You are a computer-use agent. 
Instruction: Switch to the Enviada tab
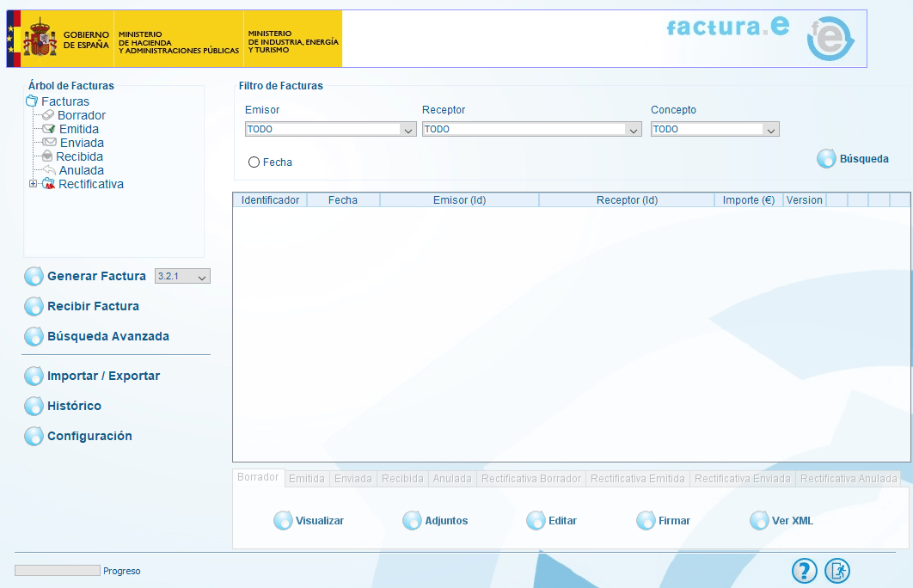point(352,479)
